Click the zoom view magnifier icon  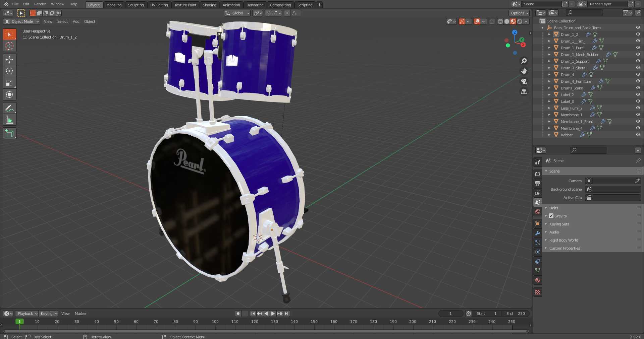[524, 61]
